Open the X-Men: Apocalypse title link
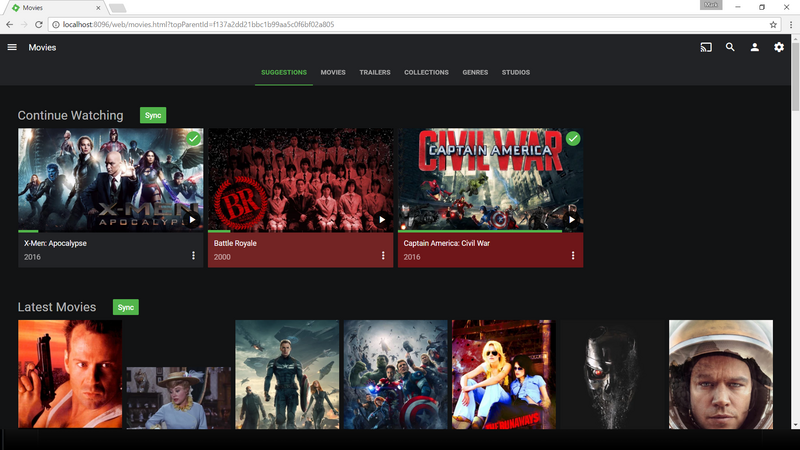This screenshot has width=800, height=450. tap(55, 243)
